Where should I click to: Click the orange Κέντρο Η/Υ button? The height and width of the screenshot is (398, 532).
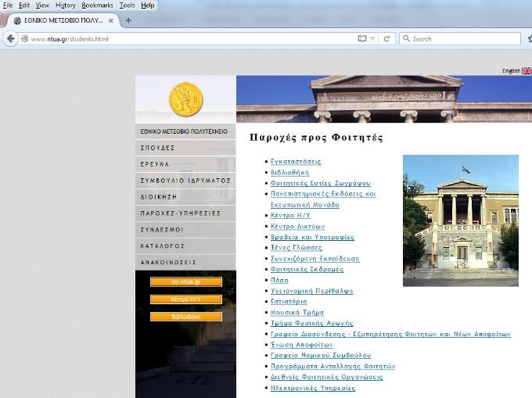pos(186,299)
